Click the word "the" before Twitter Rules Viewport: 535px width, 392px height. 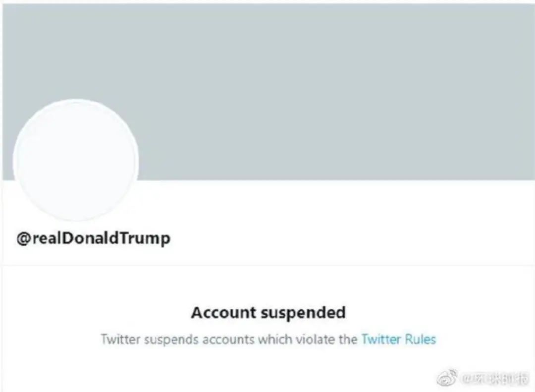point(347,339)
